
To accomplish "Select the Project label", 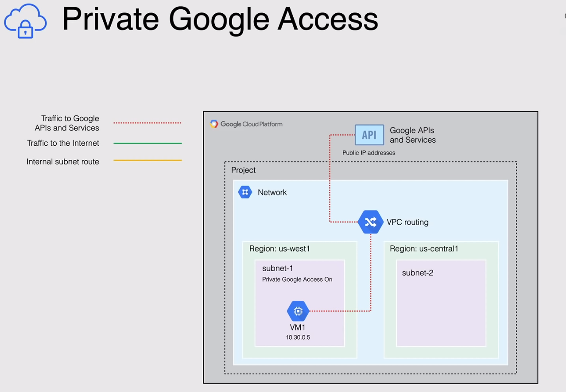I will click(x=243, y=170).
